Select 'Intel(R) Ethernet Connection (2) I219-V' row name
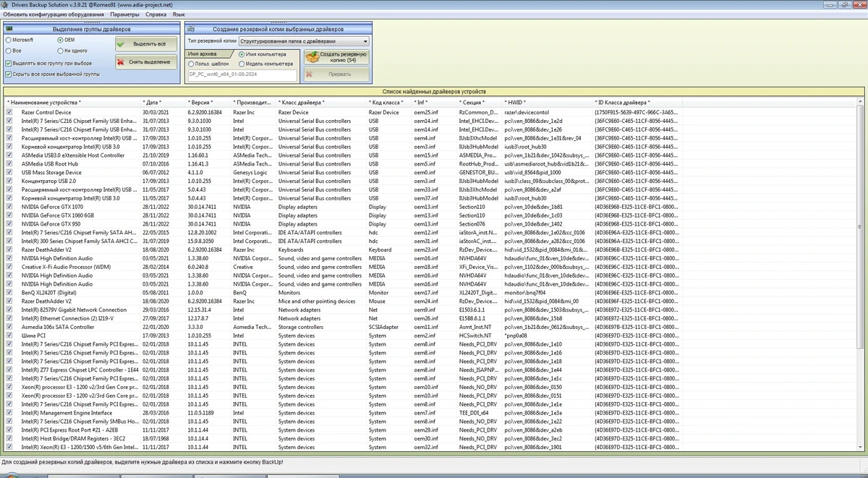 (x=69, y=318)
